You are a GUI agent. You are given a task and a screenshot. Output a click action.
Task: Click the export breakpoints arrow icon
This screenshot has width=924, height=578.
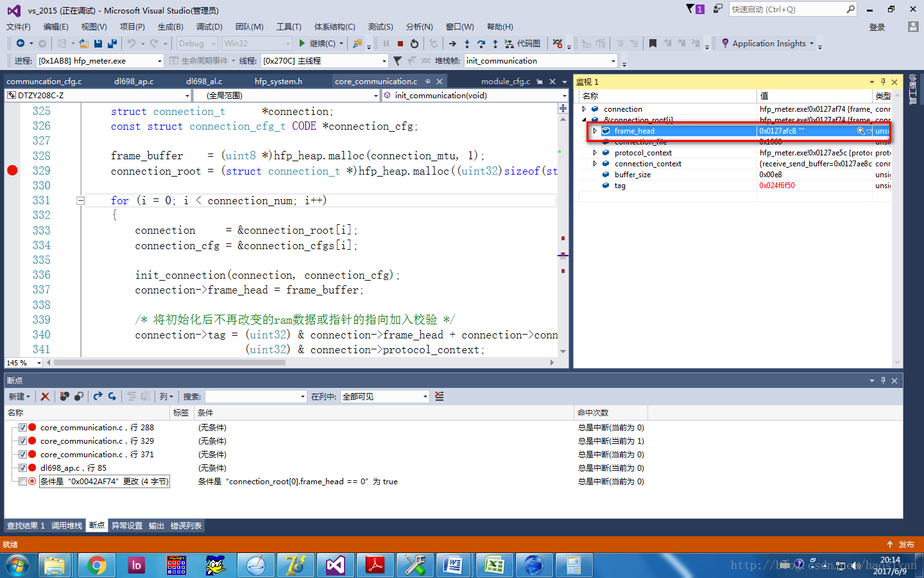[98, 396]
